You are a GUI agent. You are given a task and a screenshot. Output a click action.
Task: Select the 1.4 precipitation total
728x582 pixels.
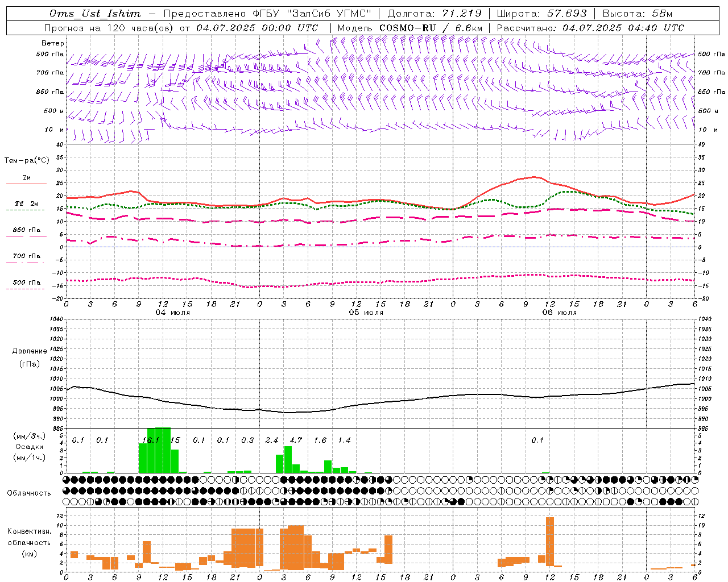344,440
